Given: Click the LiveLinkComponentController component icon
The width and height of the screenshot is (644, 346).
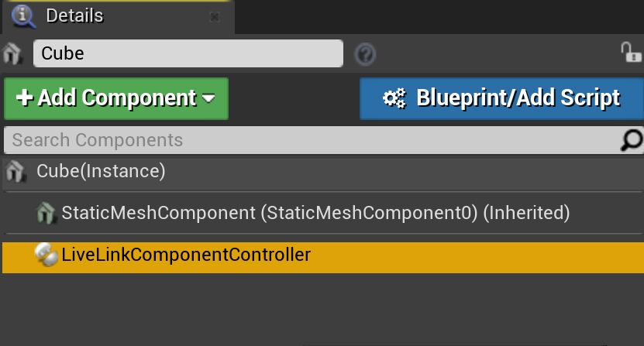Looking at the screenshot, I should tap(46, 256).
